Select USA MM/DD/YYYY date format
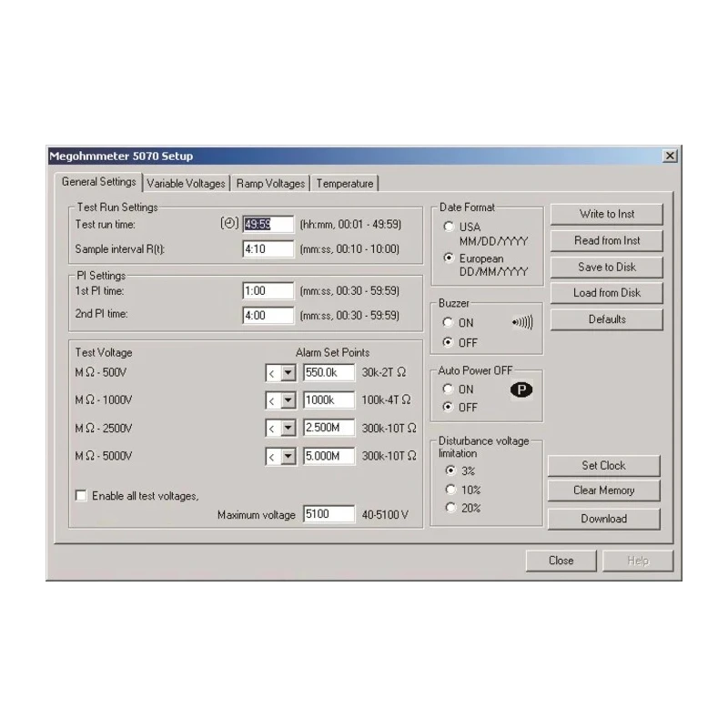The width and height of the screenshot is (728, 728). 449,227
